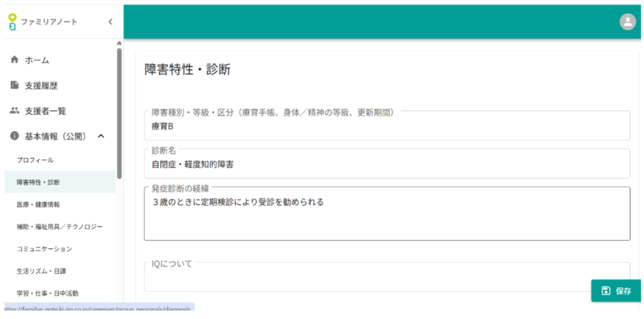Click the floppy disk icon on 保存
The image size is (644, 319).
[x=606, y=291]
